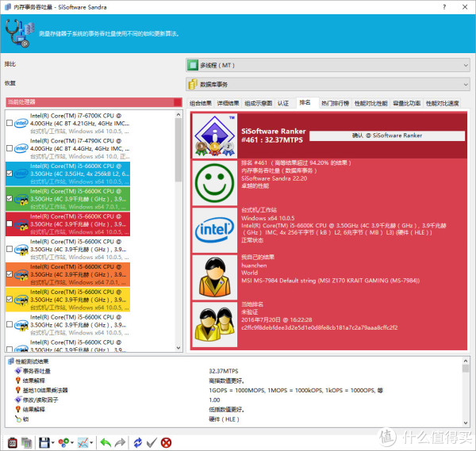Viewport: 476px width, 451px height.
Task: Click the blue refresh arrows icon
Action: coord(138,443)
